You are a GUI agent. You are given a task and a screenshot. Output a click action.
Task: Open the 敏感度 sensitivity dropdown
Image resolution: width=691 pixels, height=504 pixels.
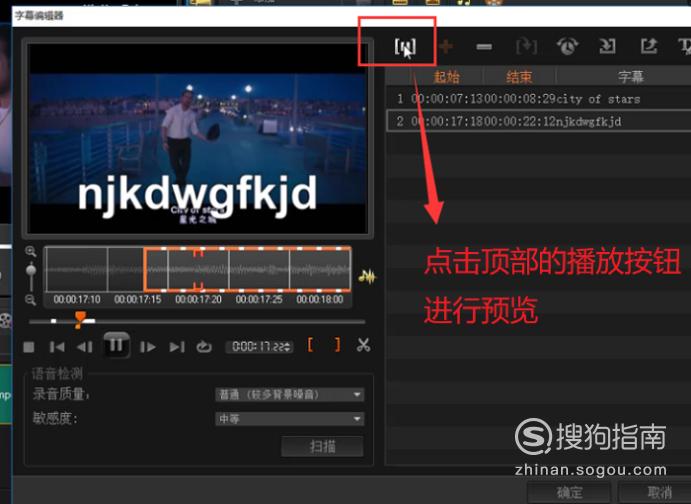[x=290, y=419]
